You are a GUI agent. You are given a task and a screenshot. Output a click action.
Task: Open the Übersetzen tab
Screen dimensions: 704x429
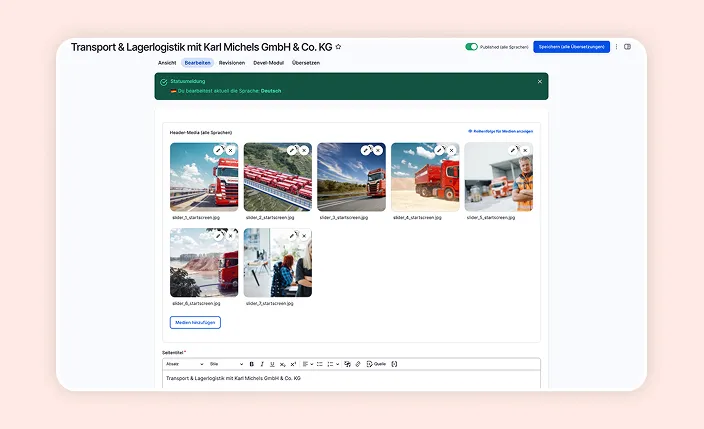coord(306,63)
